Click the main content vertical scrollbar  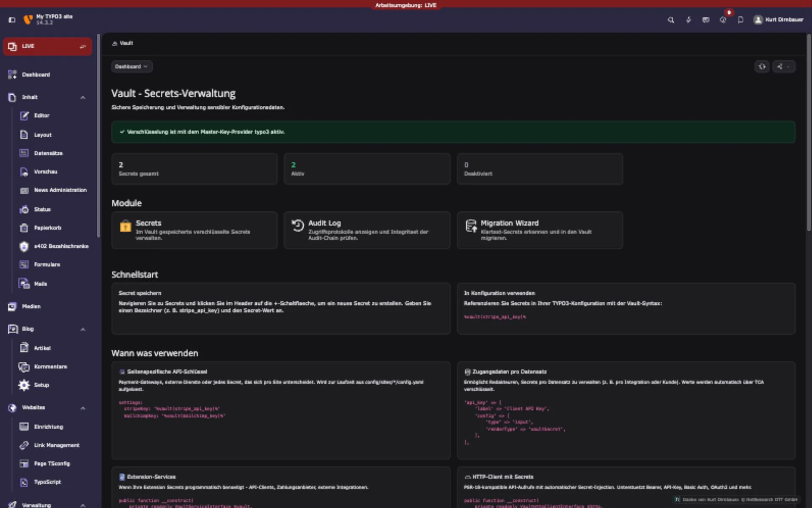[809, 132]
